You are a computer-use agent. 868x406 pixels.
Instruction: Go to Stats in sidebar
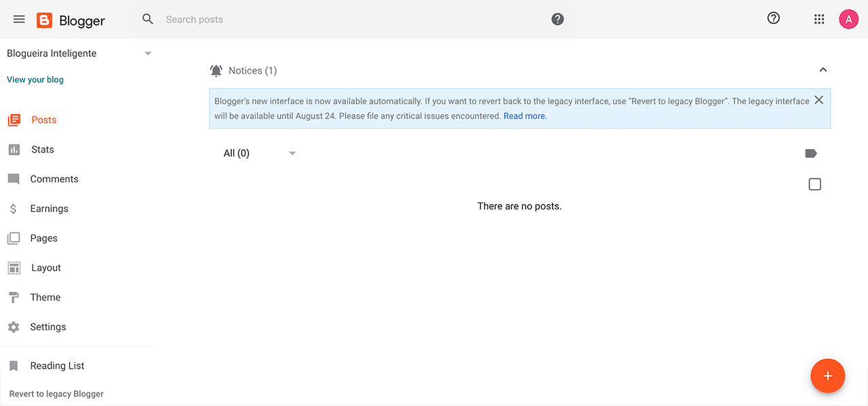click(42, 149)
